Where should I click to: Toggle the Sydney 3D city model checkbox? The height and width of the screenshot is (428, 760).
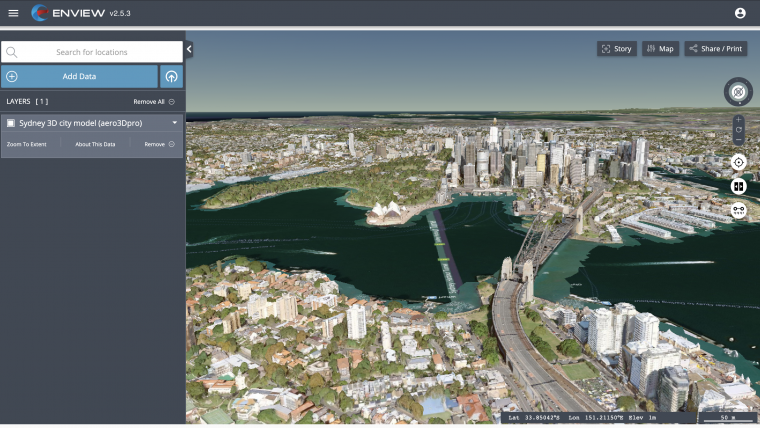click(11, 123)
